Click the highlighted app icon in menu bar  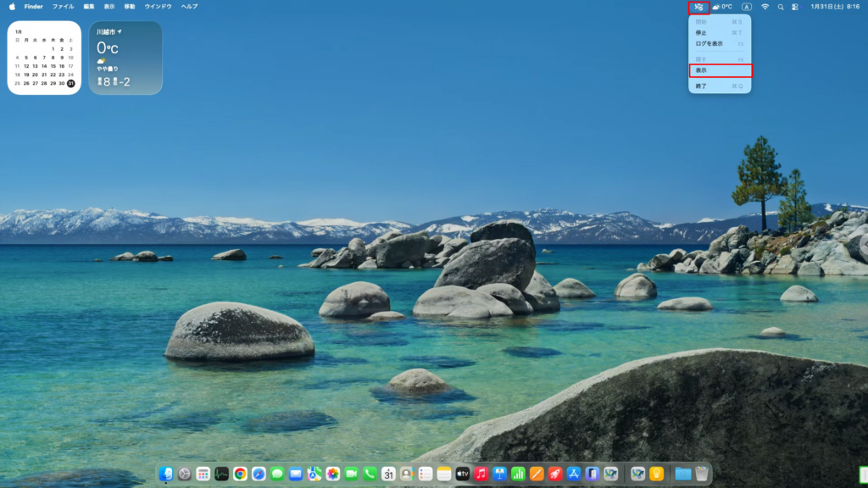(699, 7)
